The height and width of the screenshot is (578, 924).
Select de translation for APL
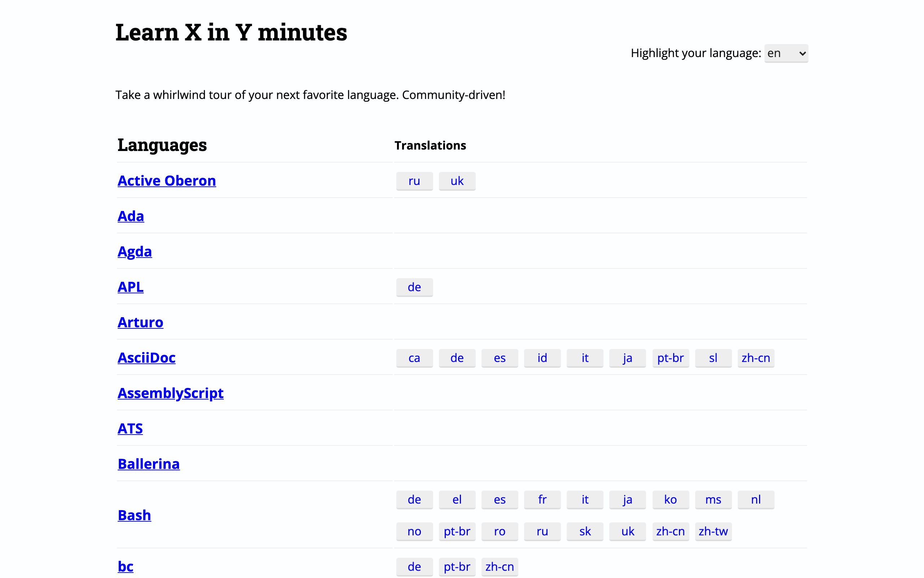coord(414,287)
